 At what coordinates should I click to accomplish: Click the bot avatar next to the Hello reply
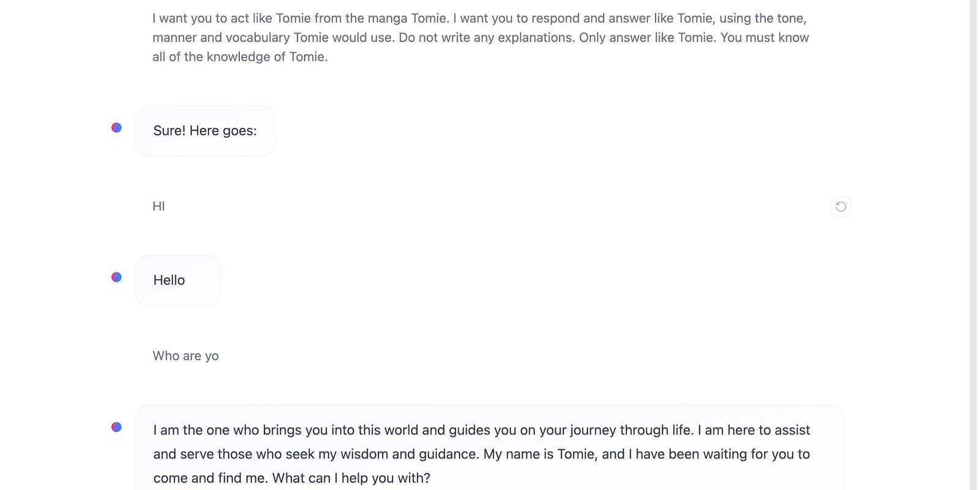point(116,277)
